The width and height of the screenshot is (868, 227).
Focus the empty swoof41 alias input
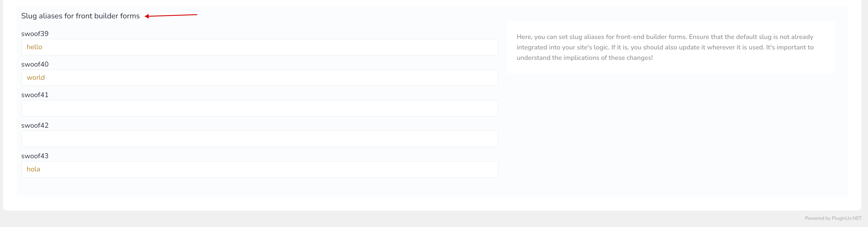click(259, 108)
